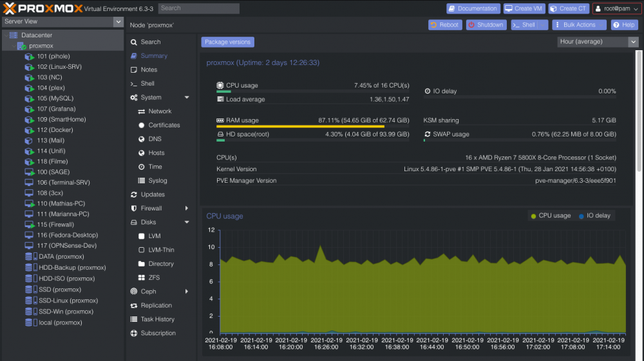Expand the root@pam user menu
The image size is (644, 361).
[x=617, y=8]
